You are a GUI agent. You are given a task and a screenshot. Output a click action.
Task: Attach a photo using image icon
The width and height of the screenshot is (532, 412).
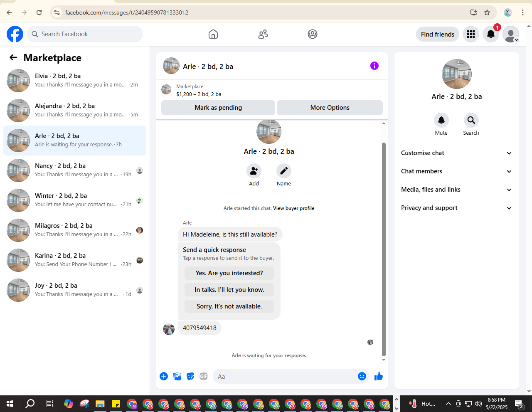(177, 376)
